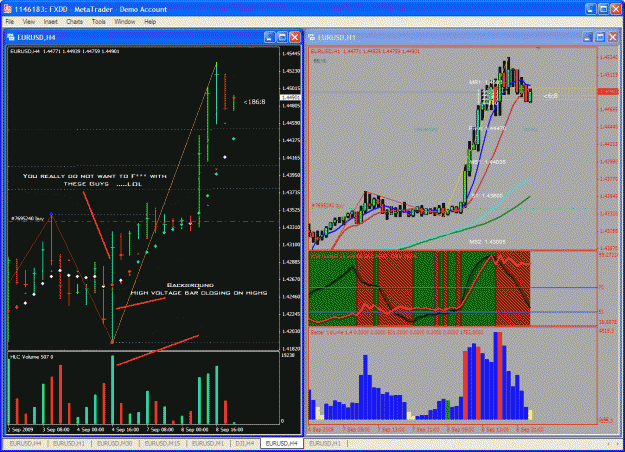Viewport: 625px width, 452px height.
Task: Click the MetaTrader application icon in title bar
Action: click(x=7, y=8)
